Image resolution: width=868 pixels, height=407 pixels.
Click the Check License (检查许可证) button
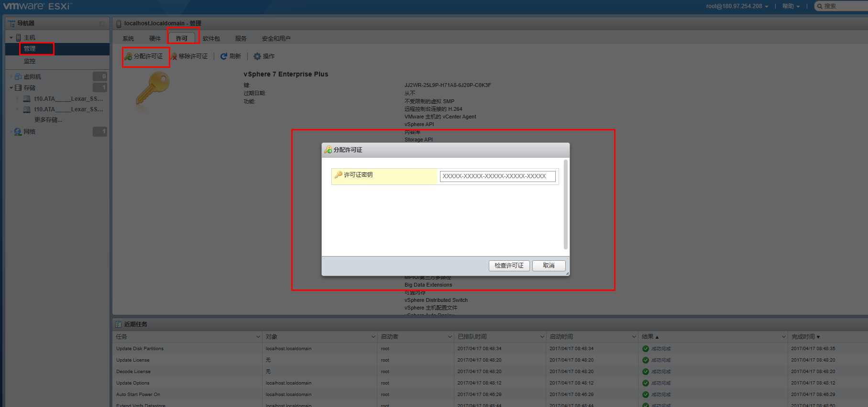coord(509,266)
